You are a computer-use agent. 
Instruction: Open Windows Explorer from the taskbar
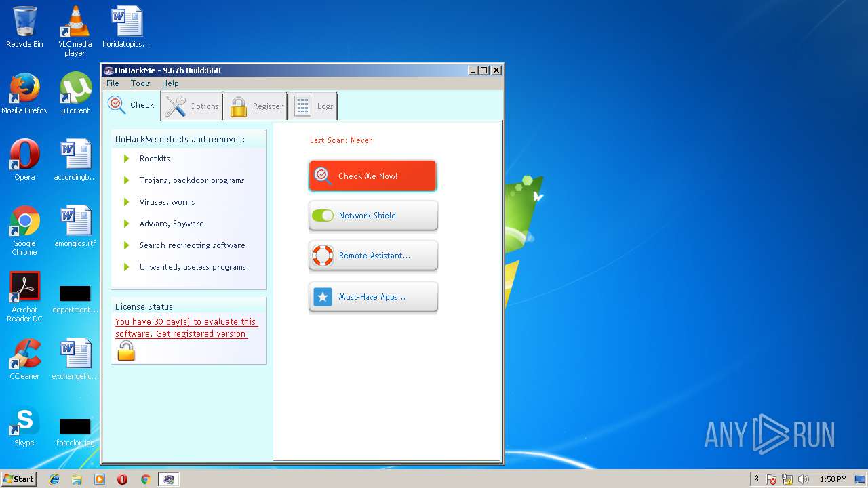point(77,479)
